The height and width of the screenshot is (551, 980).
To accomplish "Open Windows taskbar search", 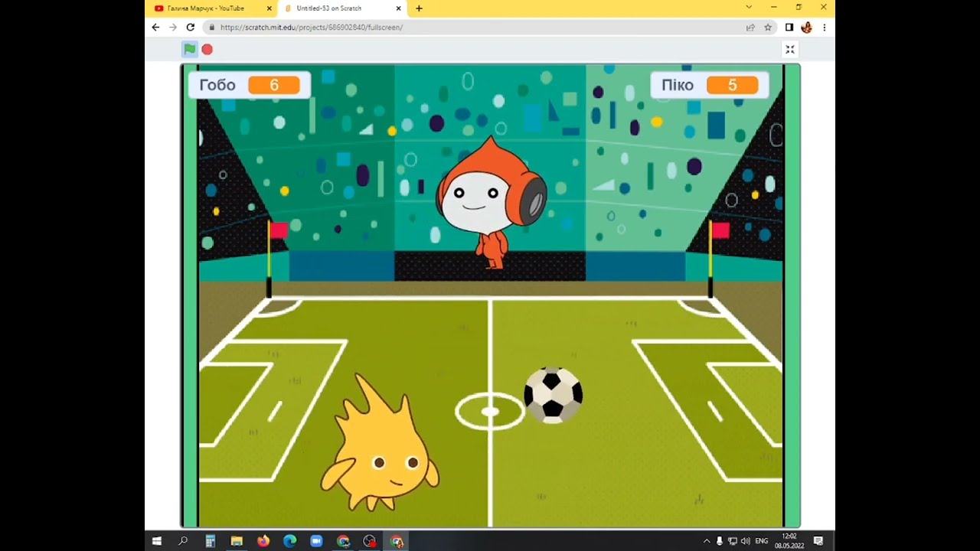I will pos(183,541).
